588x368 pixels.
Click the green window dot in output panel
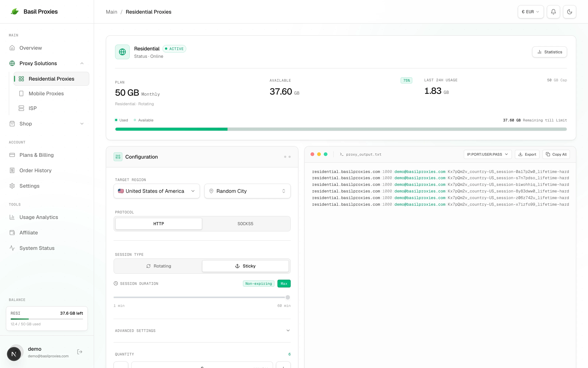tap(326, 154)
